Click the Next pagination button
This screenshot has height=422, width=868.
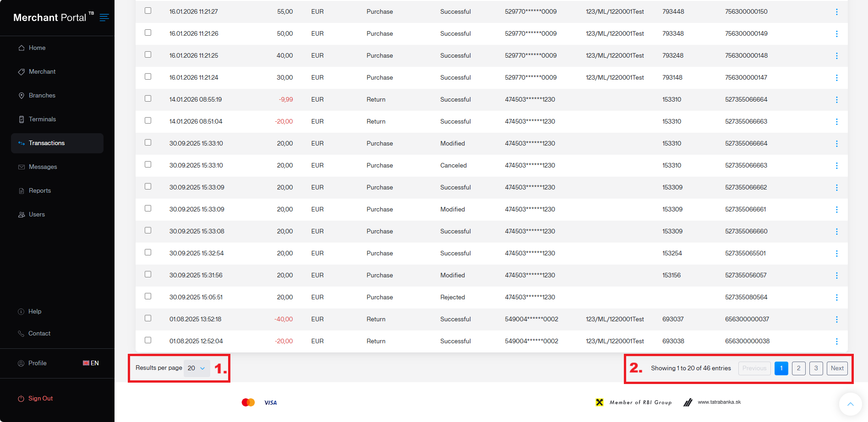point(837,368)
